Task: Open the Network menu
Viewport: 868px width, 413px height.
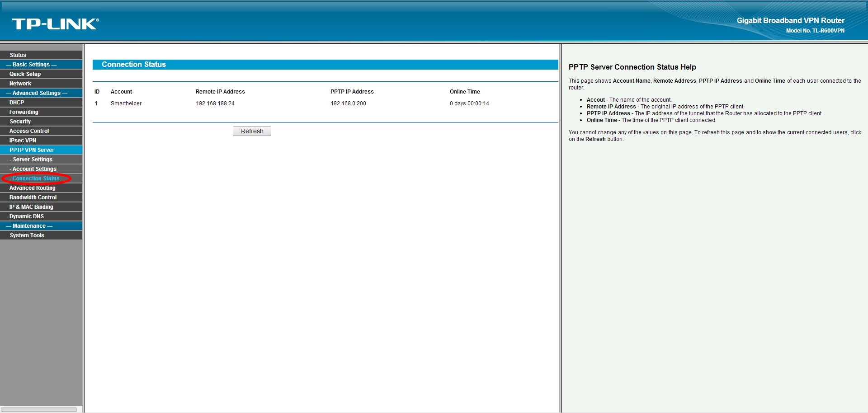Action: pos(41,84)
